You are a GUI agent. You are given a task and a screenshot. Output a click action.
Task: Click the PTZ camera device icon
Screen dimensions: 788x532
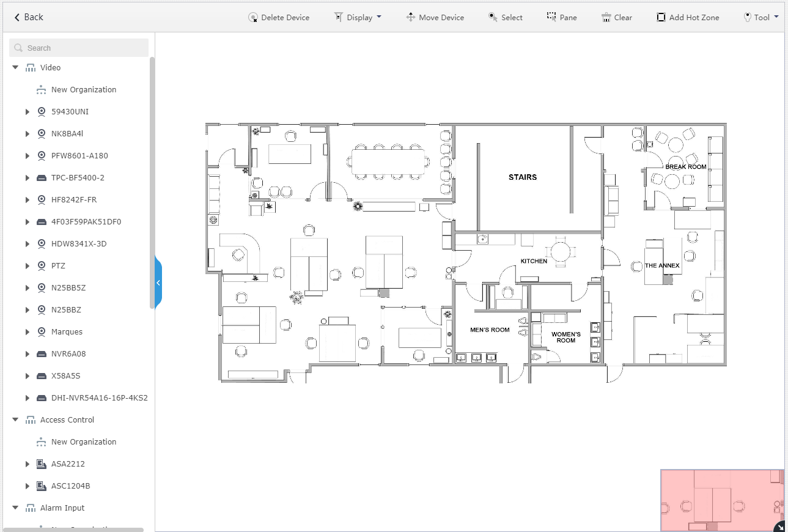pos(42,266)
